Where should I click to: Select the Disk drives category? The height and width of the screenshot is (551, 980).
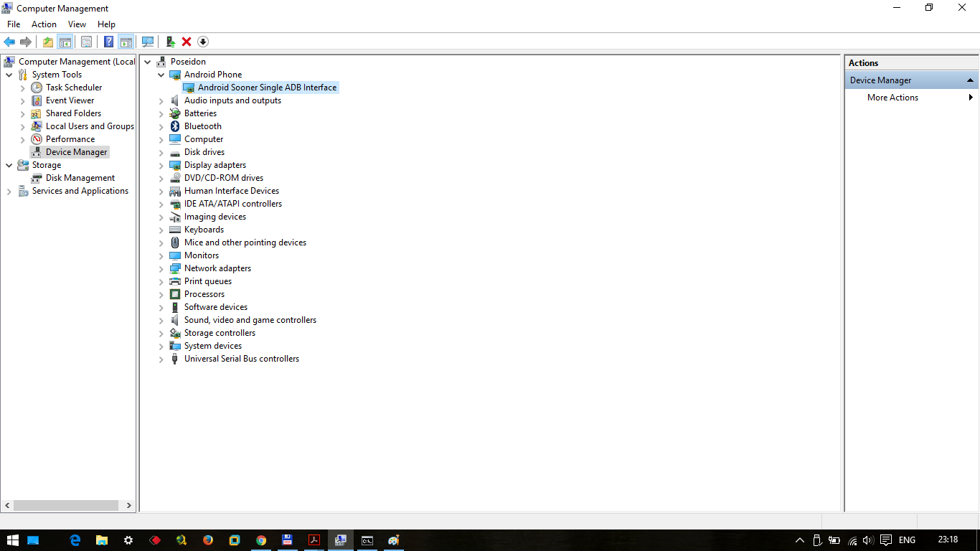(x=204, y=152)
